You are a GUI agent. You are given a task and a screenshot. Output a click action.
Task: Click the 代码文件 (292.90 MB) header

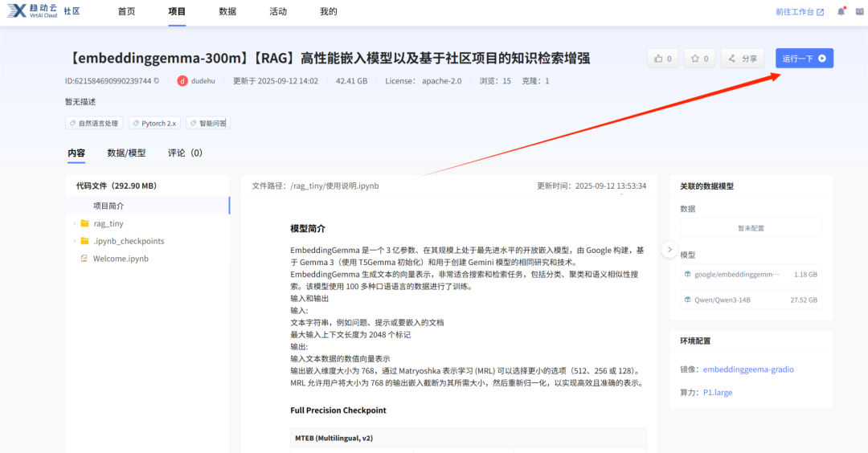point(117,186)
